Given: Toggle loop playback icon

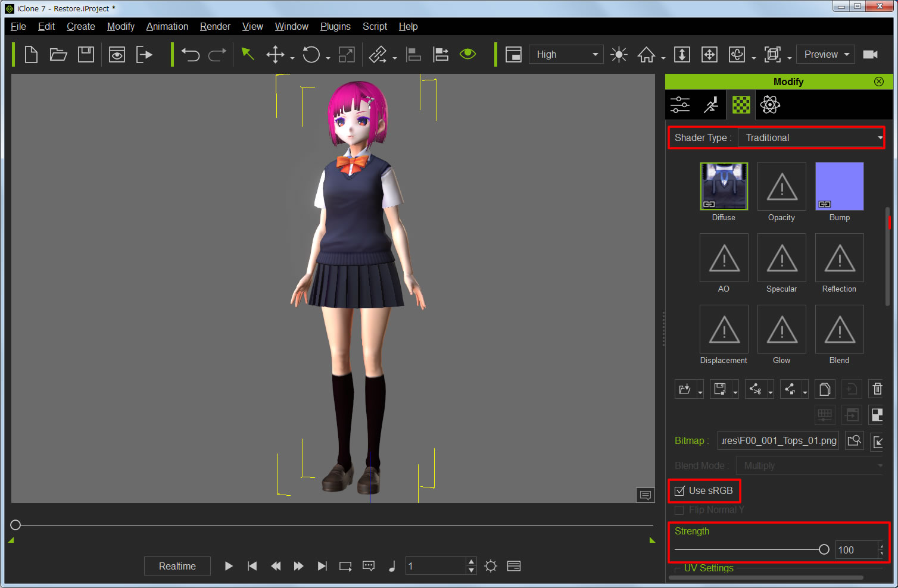Looking at the screenshot, I should [345, 566].
